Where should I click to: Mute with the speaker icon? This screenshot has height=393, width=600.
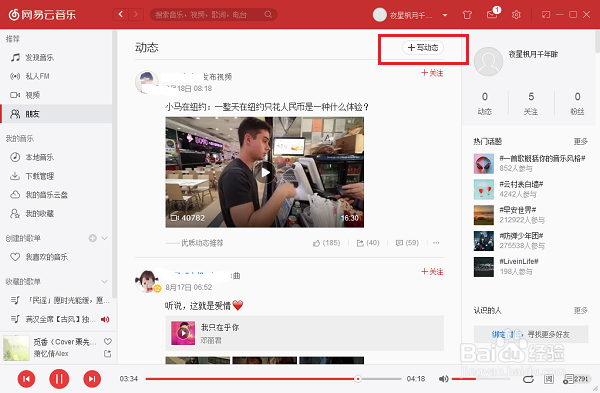point(443,379)
